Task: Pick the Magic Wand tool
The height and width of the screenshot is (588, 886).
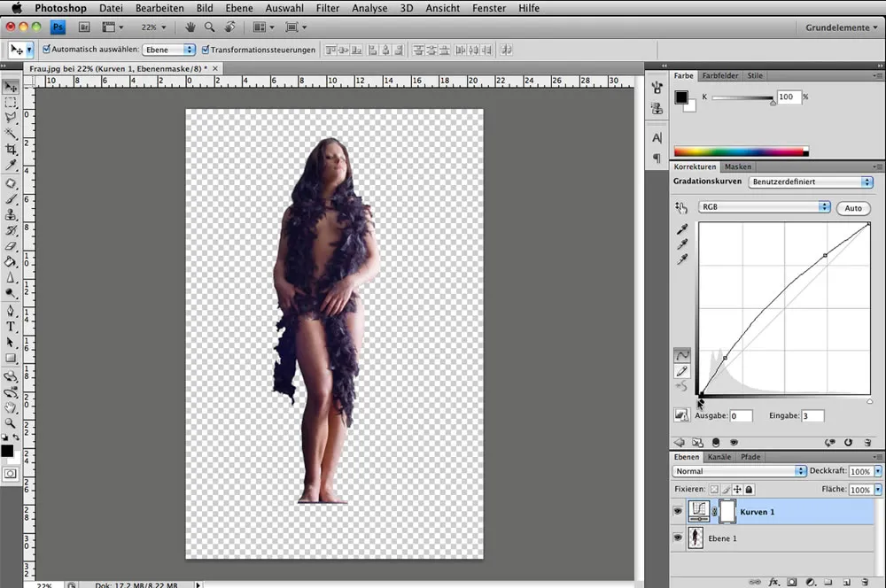Action: (x=11, y=133)
